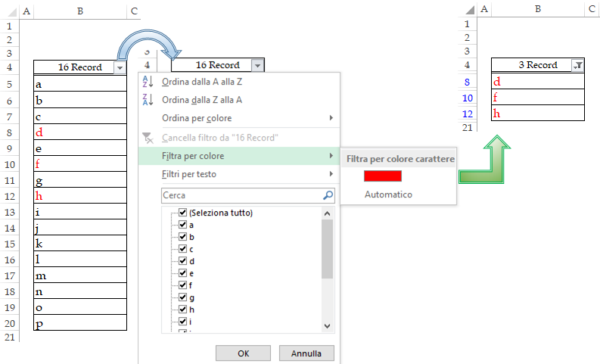Select blue row 10 header in right sheet
Viewport: 600px width, 364px height.
pos(468,98)
